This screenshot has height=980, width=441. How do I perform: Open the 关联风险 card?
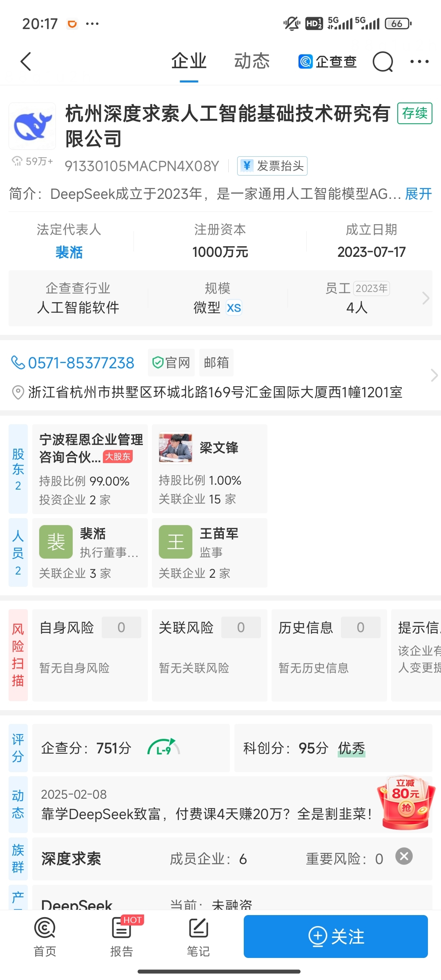click(209, 655)
